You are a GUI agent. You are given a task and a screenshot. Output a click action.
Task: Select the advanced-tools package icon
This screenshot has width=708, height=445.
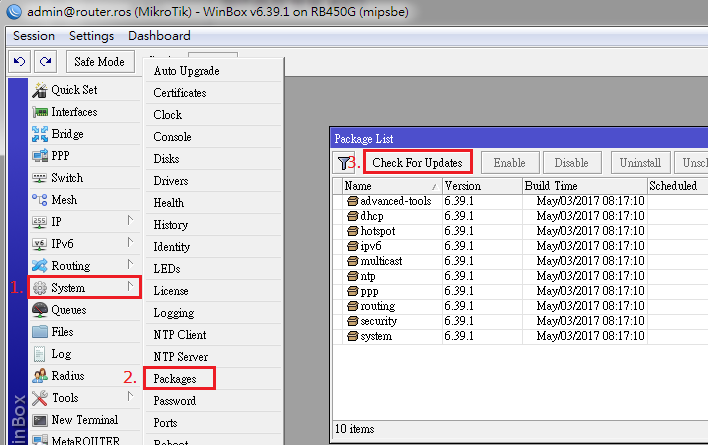click(352, 201)
